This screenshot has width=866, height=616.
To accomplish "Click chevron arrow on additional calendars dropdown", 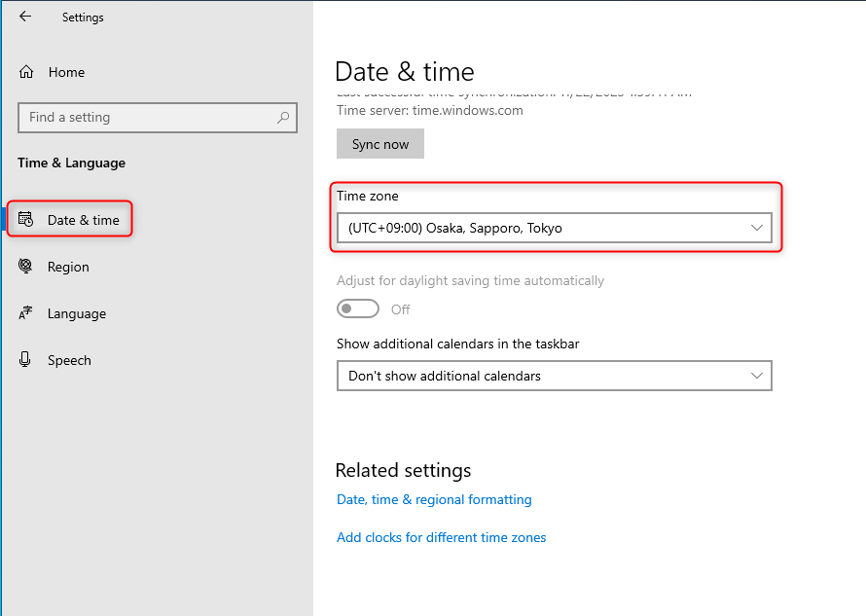I will tap(757, 376).
